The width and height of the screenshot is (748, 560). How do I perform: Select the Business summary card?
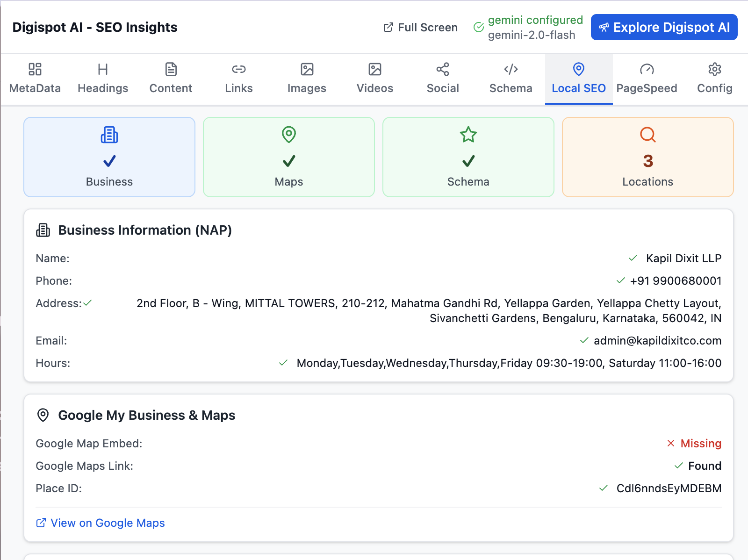[x=109, y=157]
